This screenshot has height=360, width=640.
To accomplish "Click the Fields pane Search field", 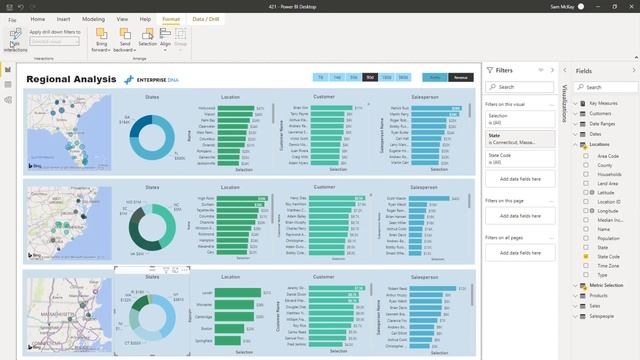I will pos(606,87).
